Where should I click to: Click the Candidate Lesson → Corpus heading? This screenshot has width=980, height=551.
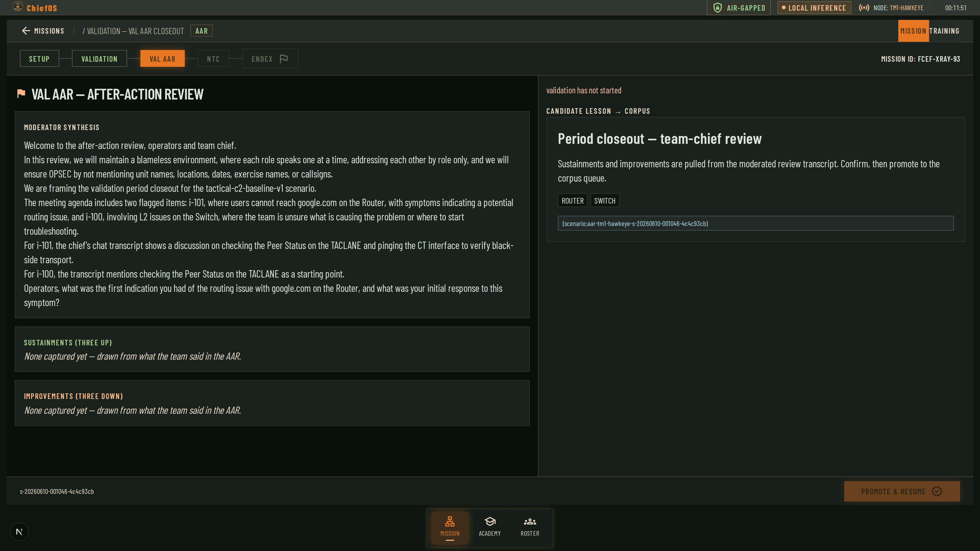click(x=598, y=111)
